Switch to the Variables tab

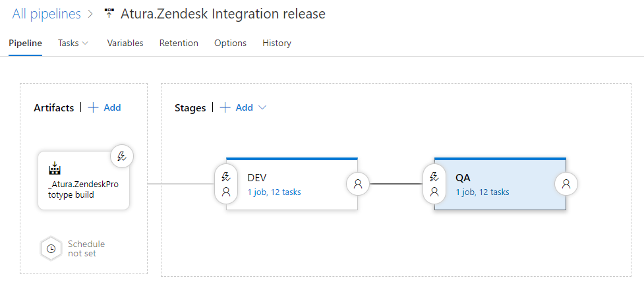click(125, 43)
